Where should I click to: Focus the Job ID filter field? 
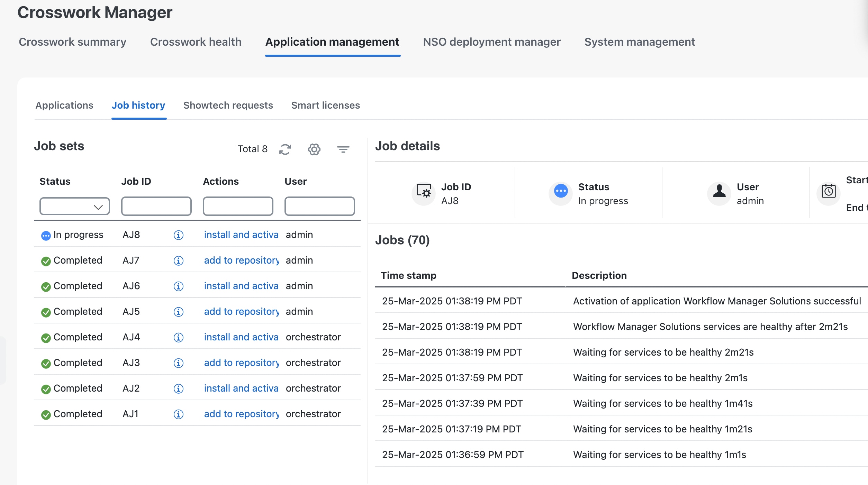point(156,207)
